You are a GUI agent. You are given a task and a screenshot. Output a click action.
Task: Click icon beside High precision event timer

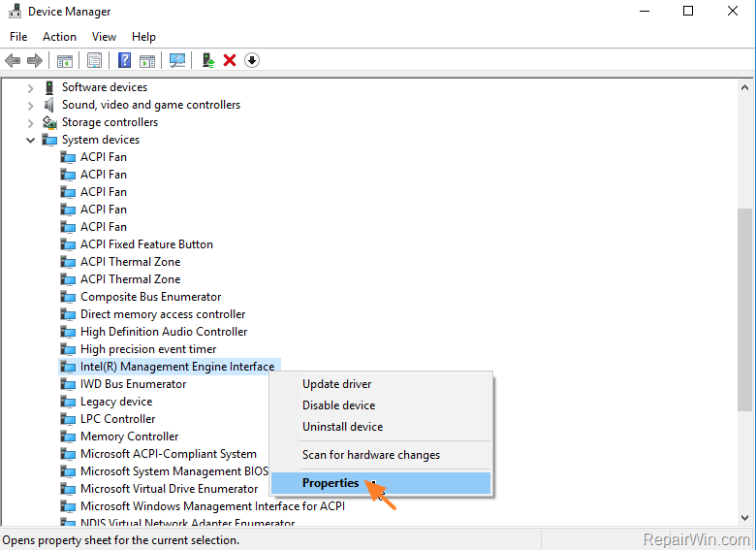click(x=68, y=349)
